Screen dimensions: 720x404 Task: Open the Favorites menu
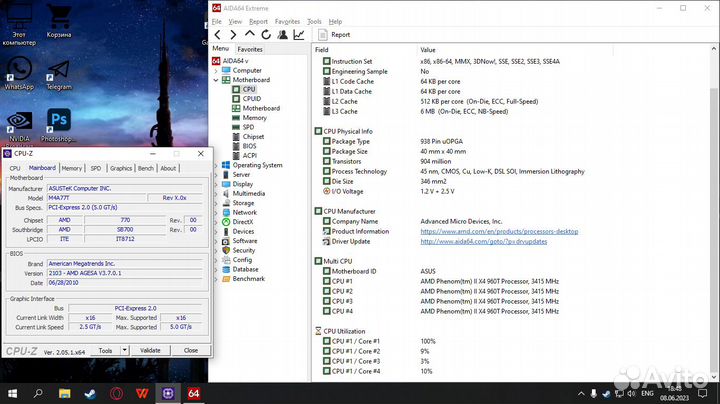click(x=287, y=22)
